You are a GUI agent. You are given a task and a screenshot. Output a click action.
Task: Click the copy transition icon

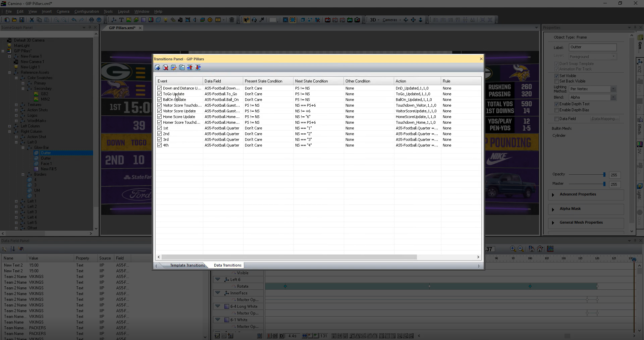[181, 68]
